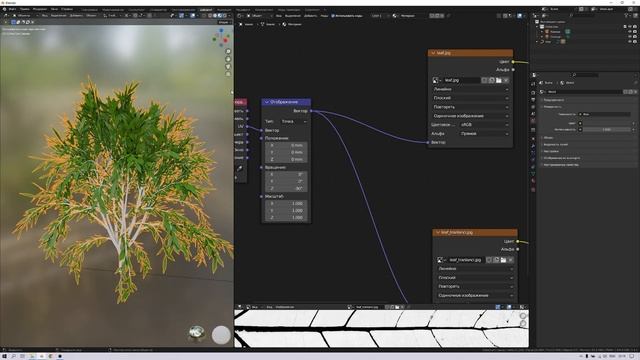This screenshot has width=640, height=360.
Task: Open Плоский dropdown on leaf_tranlanc.jpg node
Action: pos(475,278)
